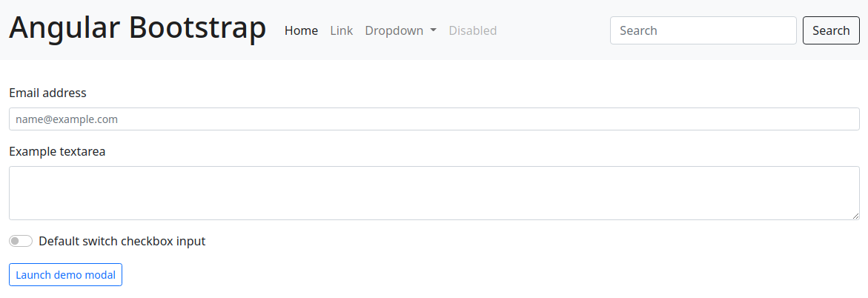Click the Email address label

pyautogui.click(x=47, y=93)
